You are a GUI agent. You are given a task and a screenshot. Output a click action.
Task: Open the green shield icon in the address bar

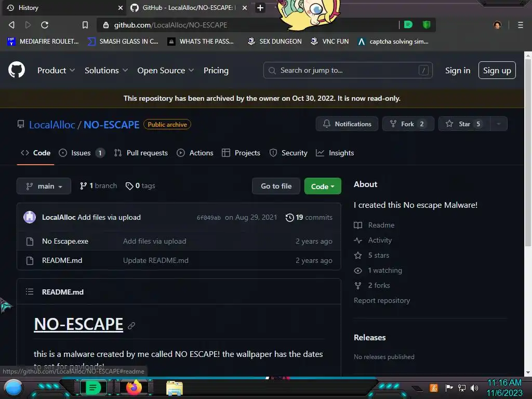click(427, 24)
